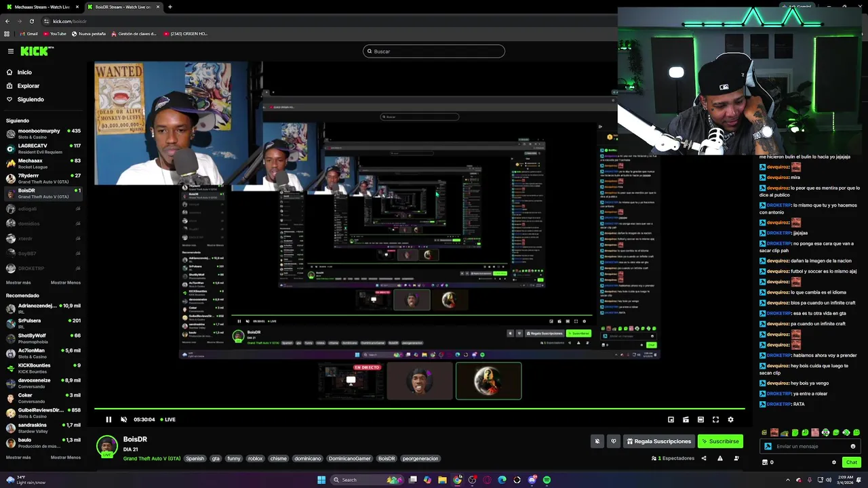Show hidden system tray icons
The width and height of the screenshot is (868, 488).
point(788,480)
